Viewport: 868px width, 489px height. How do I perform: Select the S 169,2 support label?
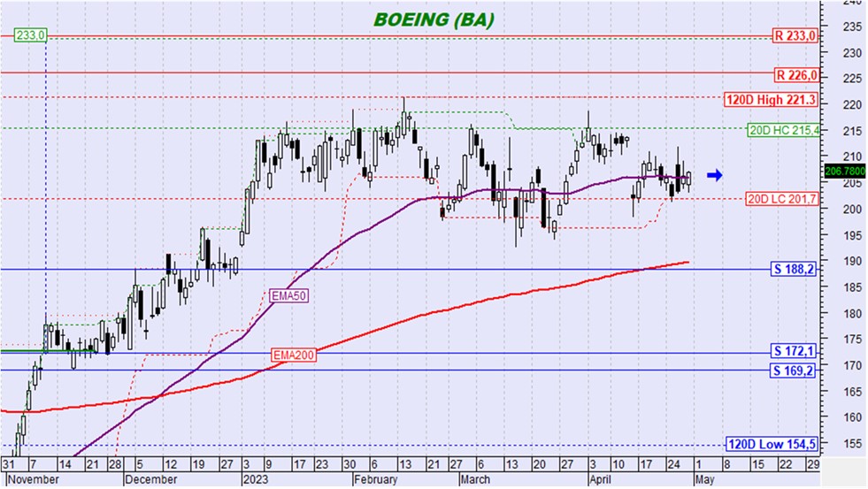point(794,371)
